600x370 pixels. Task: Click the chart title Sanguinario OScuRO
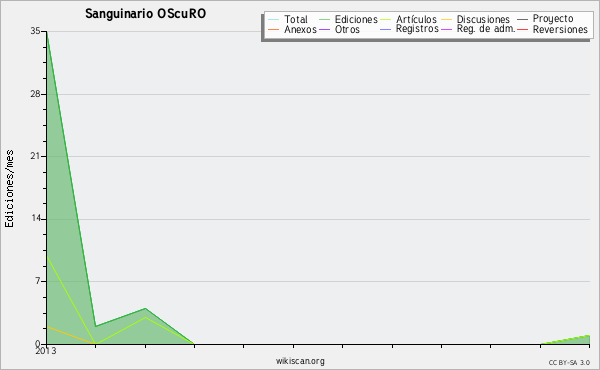click(145, 14)
